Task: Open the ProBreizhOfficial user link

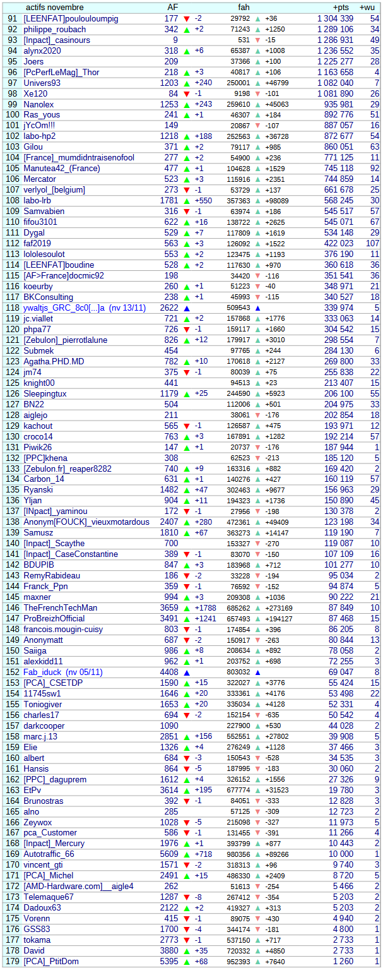Action: (54, 618)
